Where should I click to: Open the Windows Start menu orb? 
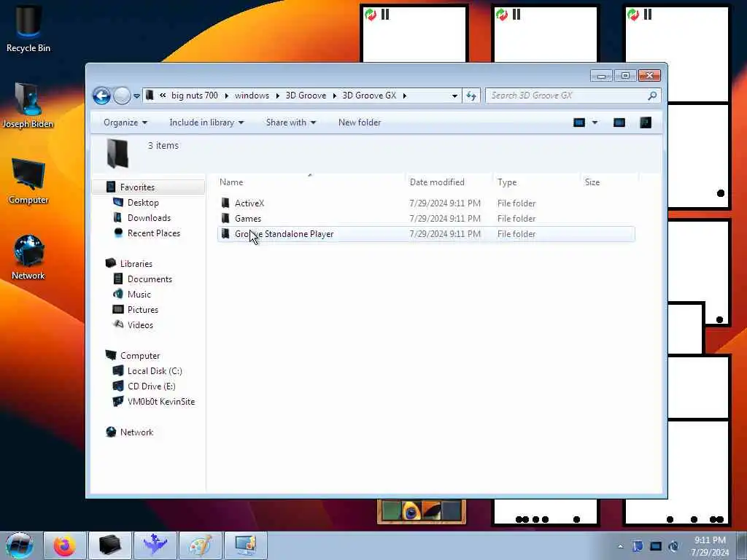click(x=20, y=545)
